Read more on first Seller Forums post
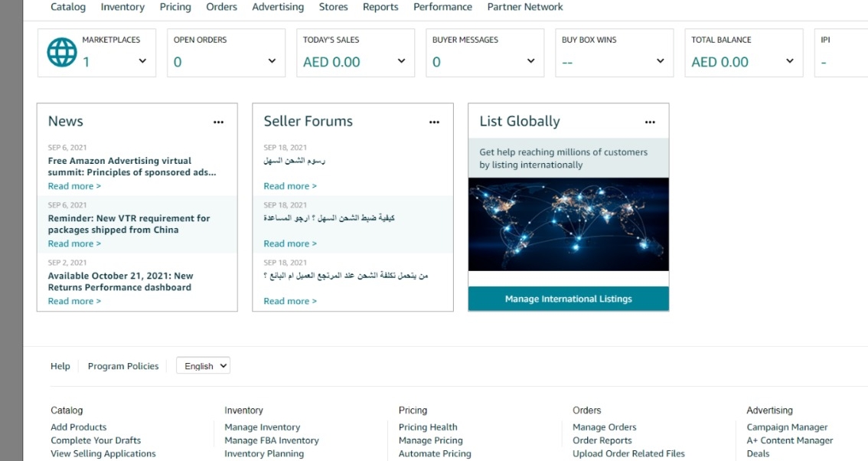The image size is (868, 461). click(x=290, y=186)
